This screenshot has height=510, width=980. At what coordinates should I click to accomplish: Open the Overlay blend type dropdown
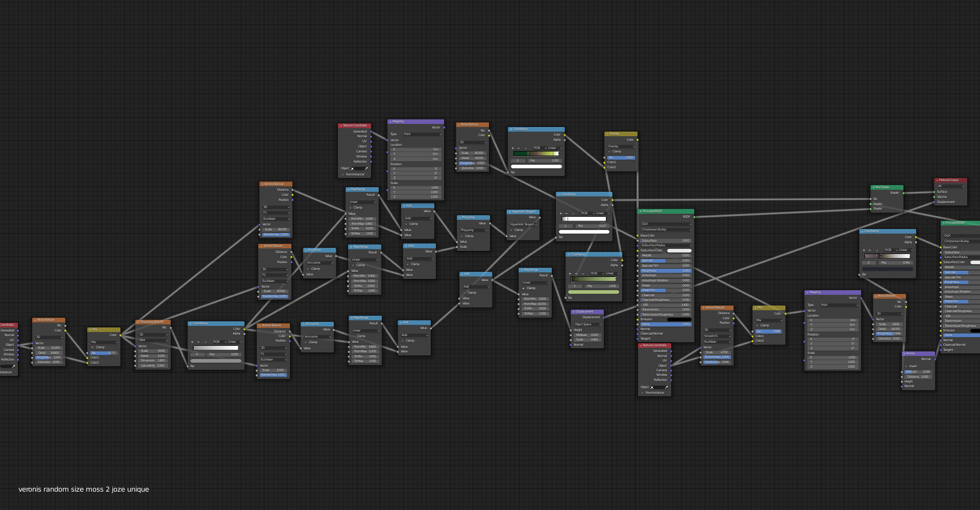(621, 146)
